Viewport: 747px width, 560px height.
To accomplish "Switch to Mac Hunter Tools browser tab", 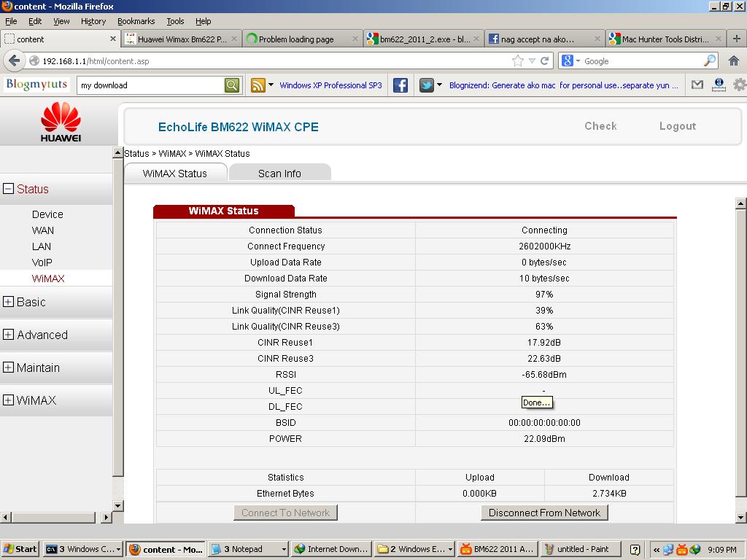I will click(x=665, y=39).
